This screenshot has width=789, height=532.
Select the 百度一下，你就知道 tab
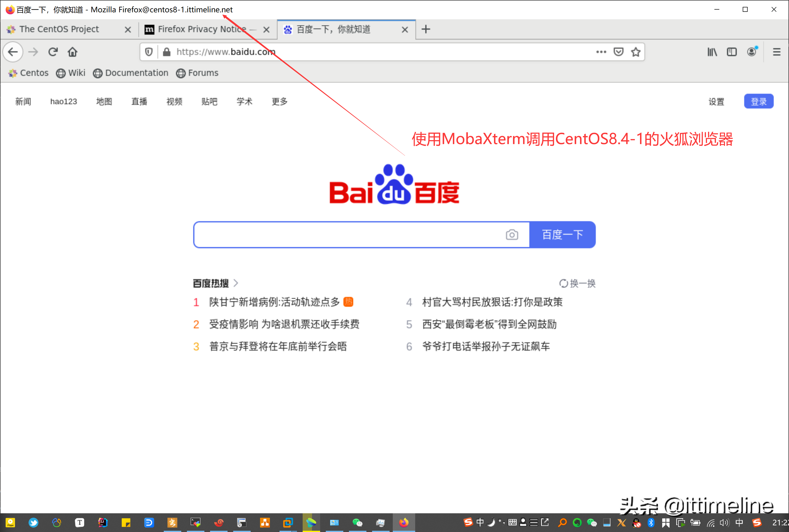click(346, 29)
